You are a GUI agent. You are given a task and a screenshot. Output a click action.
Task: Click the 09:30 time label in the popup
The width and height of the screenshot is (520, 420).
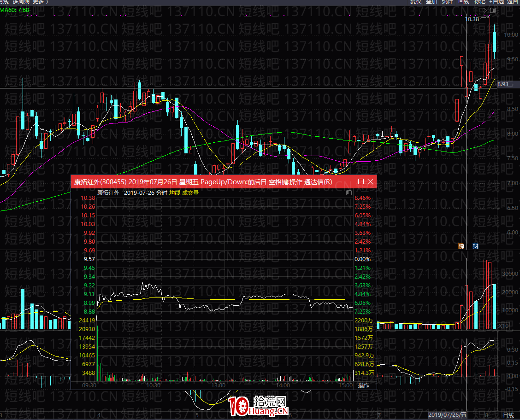click(x=89, y=385)
